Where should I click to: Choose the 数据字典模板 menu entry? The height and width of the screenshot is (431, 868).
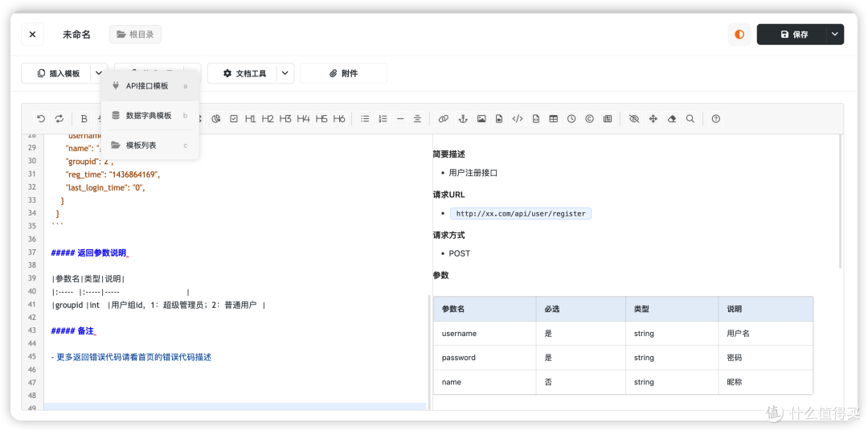[x=149, y=116]
